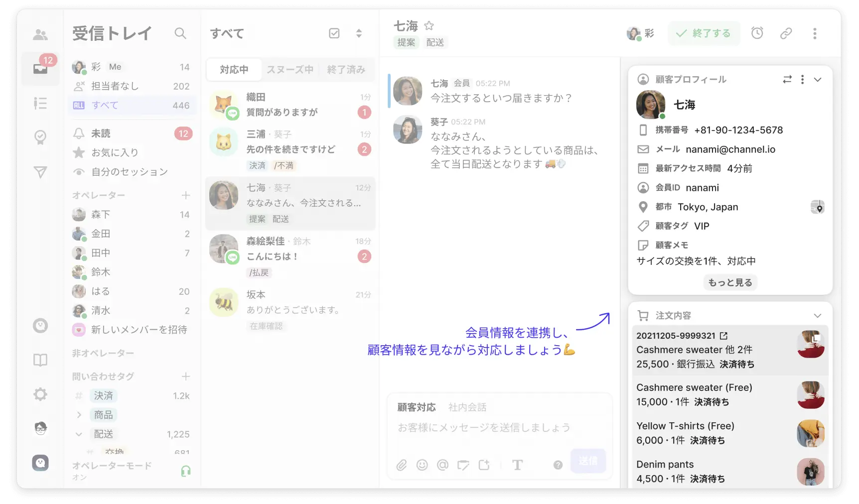
Task: Insert a mention with the @ icon
Action: point(443,465)
